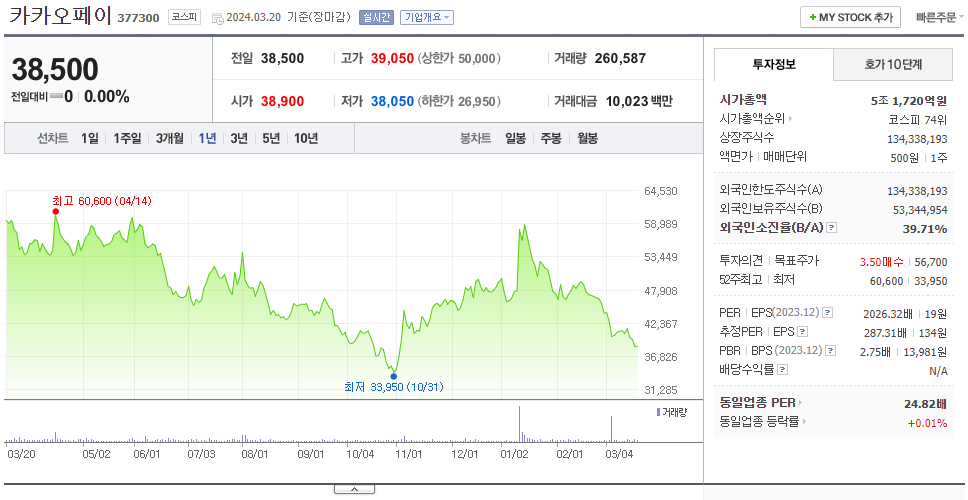Show the 월봉 candlestick chart
968x500 pixels.
pos(588,139)
